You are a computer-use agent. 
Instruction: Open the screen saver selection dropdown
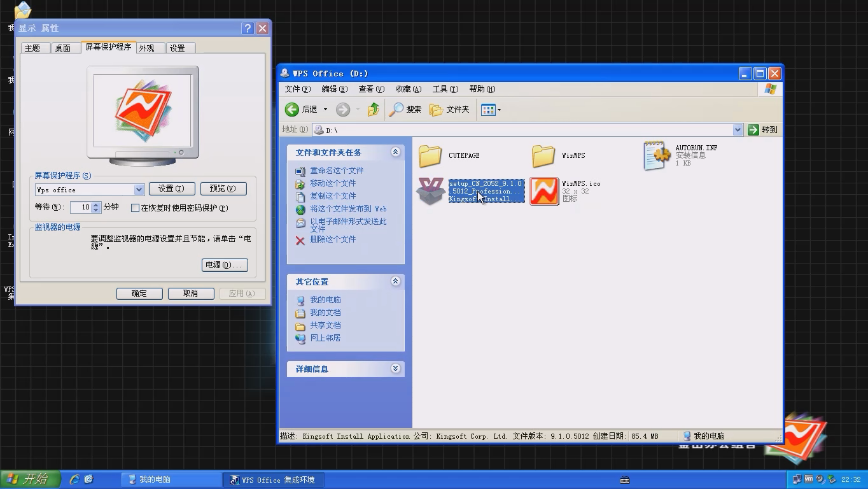tap(139, 190)
